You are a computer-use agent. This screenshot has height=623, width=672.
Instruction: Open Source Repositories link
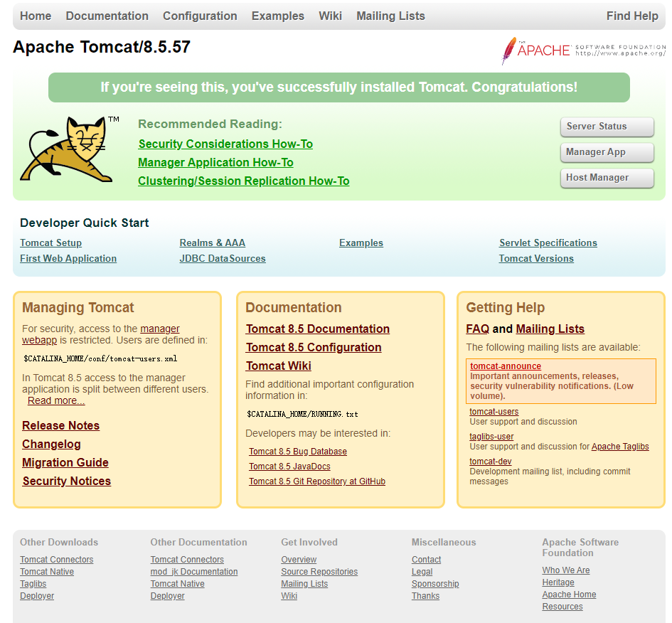click(319, 572)
